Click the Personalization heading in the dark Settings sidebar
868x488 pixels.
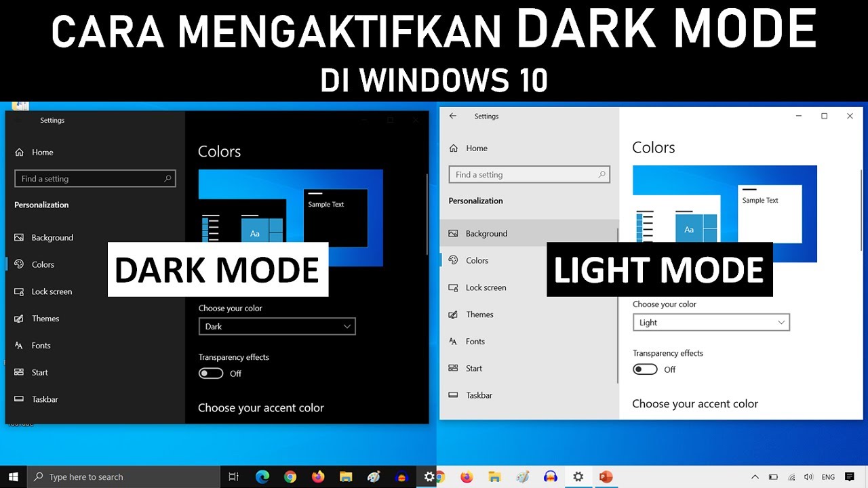coord(41,205)
